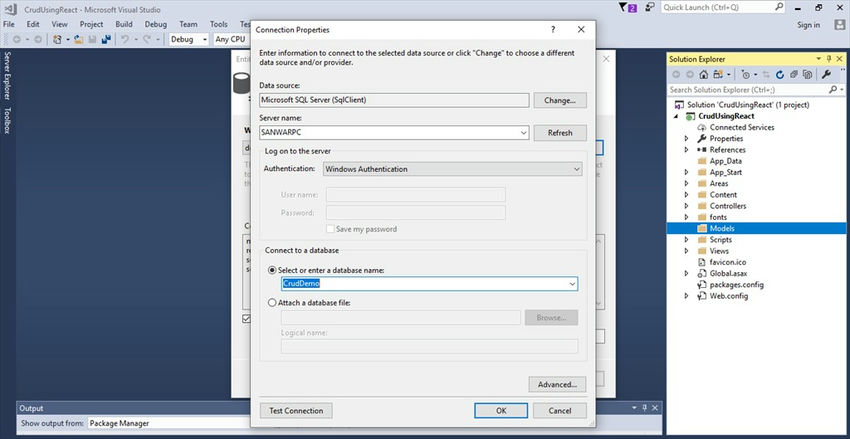The height and width of the screenshot is (439, 850).
Task: Open the View menu
Action: tap(60, 24)
